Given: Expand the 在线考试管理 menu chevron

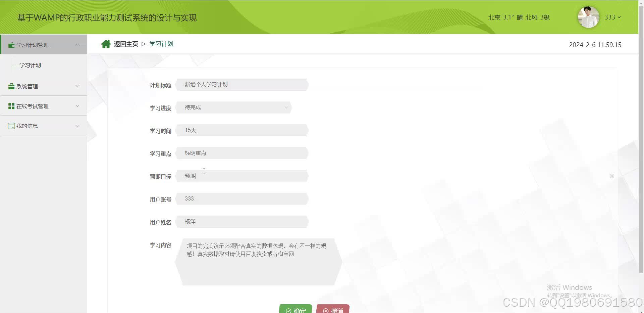Looking at the screenshot, I should pyautogui.click(x=77, y=106).
